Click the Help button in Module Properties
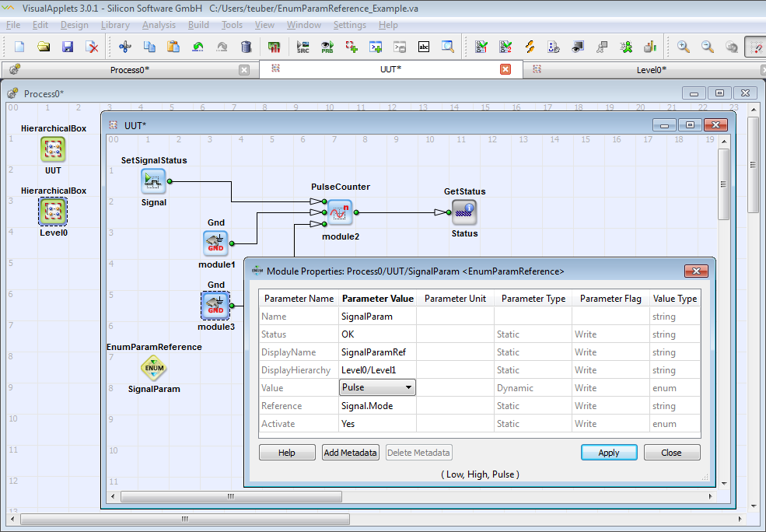This screenshot has height=532, width=766. pyautogui.click(x=287, y=453)
